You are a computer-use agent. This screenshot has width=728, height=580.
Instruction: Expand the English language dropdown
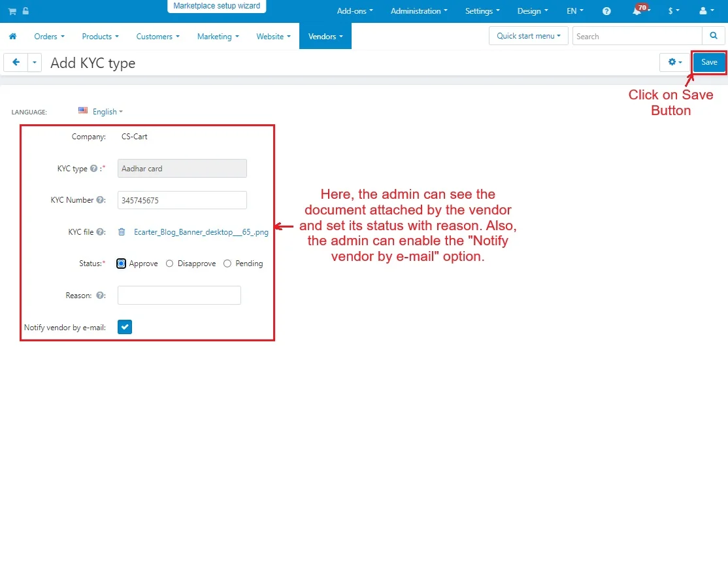tap(101, 112)
